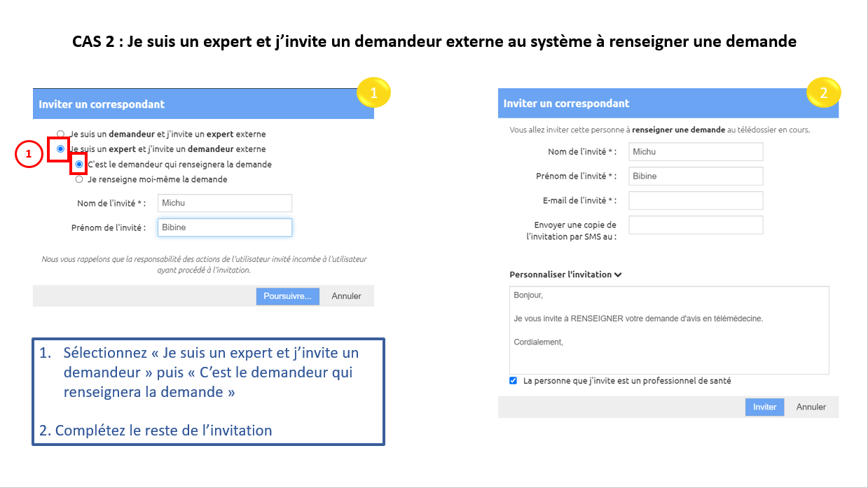Cancel the second invitation dialog
This screenshot has width=868, height=488.
(811, 407)
